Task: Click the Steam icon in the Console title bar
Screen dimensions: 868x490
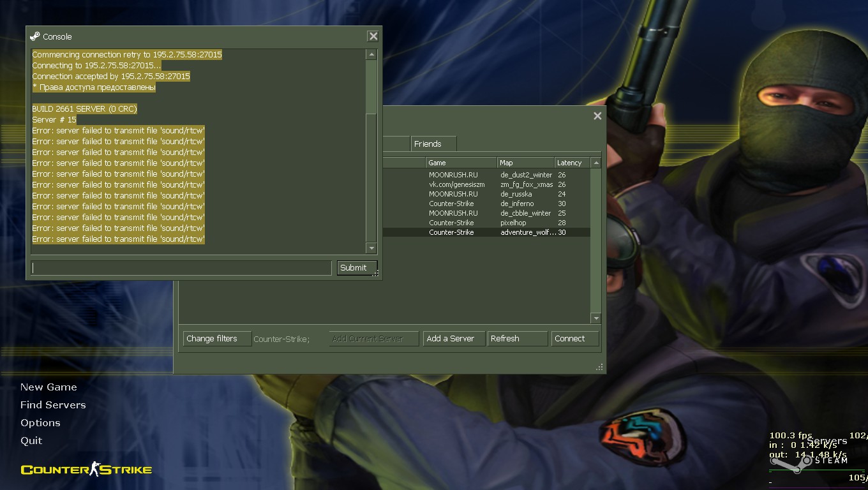Action: (x=35, y=36)
